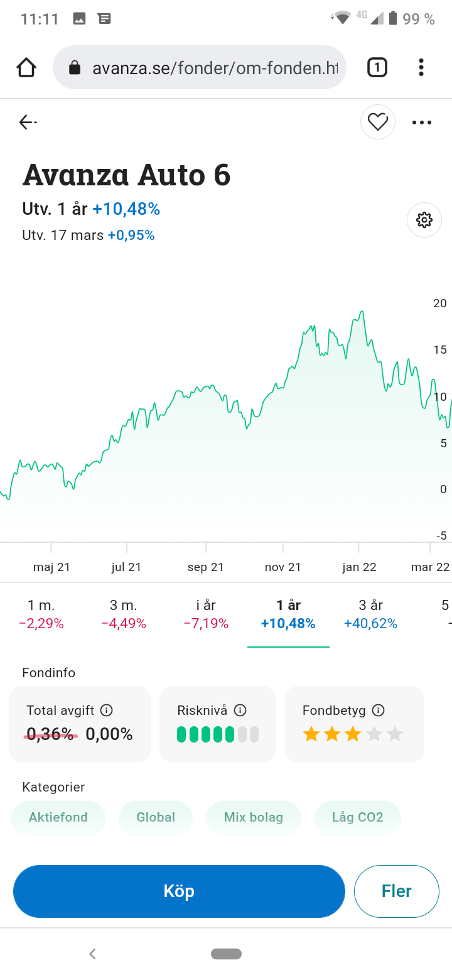Select the 3 år period tab
Screen dimensions: 452x980
click(x=371, y=614)
